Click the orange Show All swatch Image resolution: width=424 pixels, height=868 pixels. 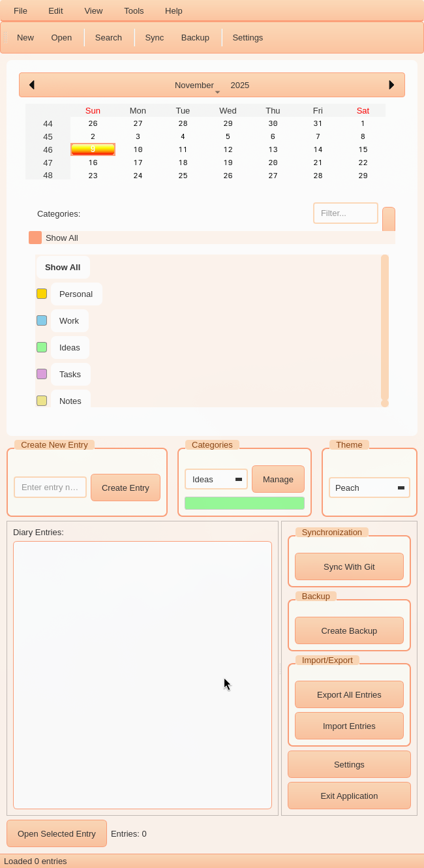(35, 238)
